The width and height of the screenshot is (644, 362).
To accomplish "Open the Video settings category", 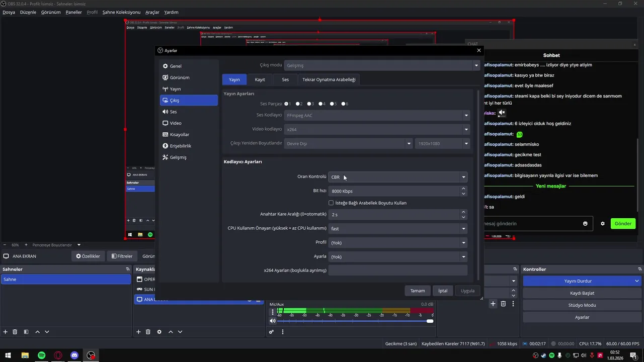I will (189, 123).
